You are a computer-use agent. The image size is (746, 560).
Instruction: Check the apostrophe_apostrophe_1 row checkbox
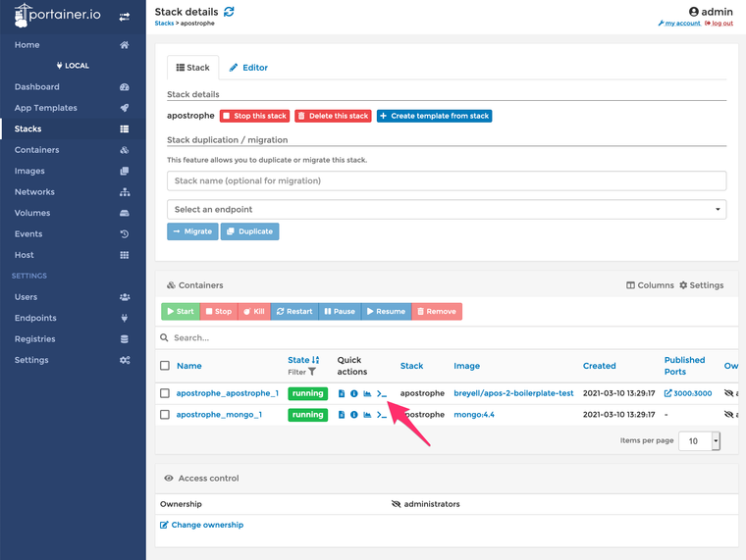[165, 393]
